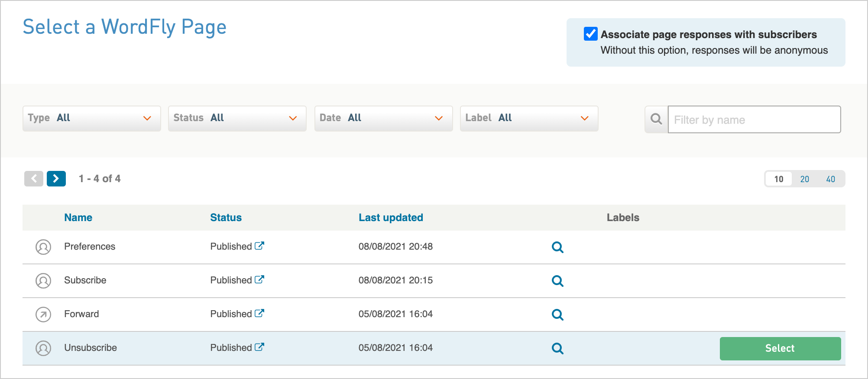Viewport: 868px width, 379px height.
Task: Preview the Preferences page with magnifier icon
Action: click(557, 247)
